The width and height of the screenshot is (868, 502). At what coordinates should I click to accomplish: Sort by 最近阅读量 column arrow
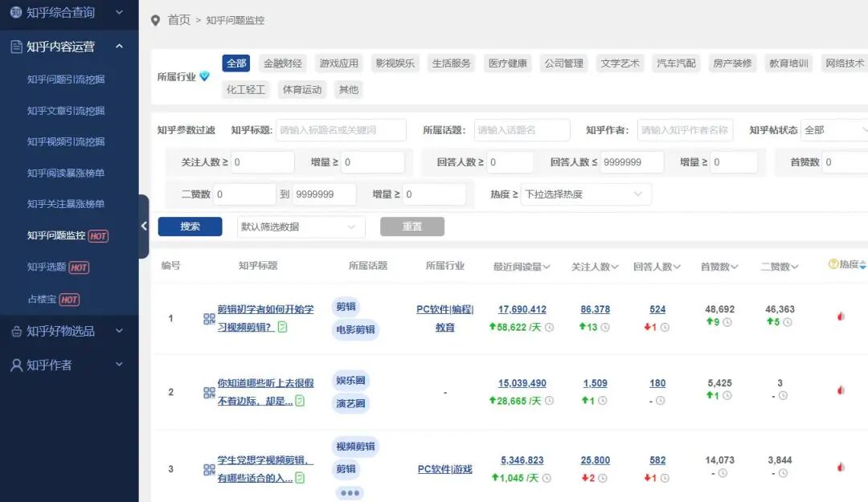pyautogui.click(x=547, y=267)
